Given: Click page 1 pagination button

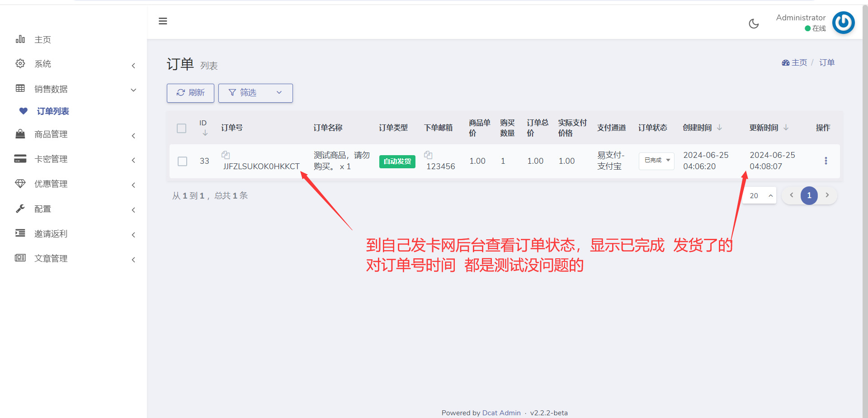Looking at the screenshot, I should click(809, 195).
